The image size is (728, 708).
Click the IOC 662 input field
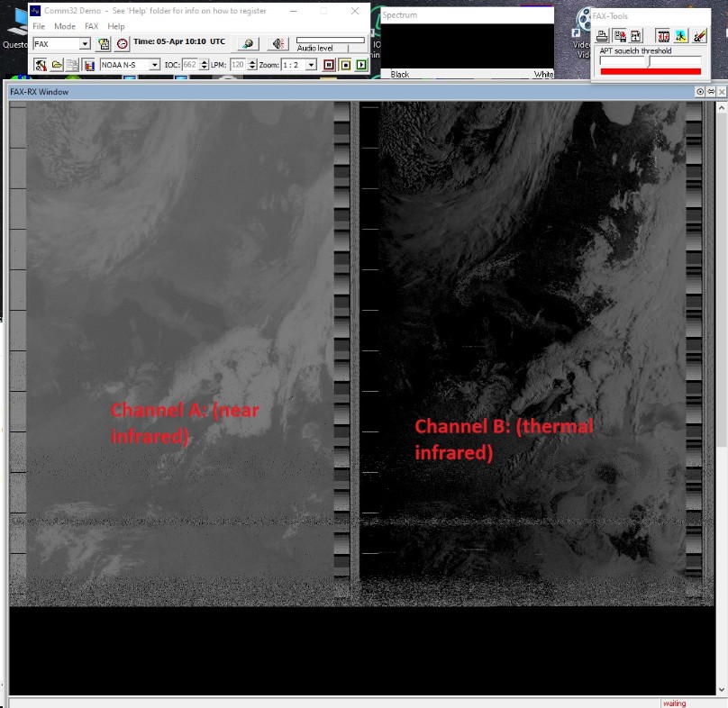coord(190,65)
